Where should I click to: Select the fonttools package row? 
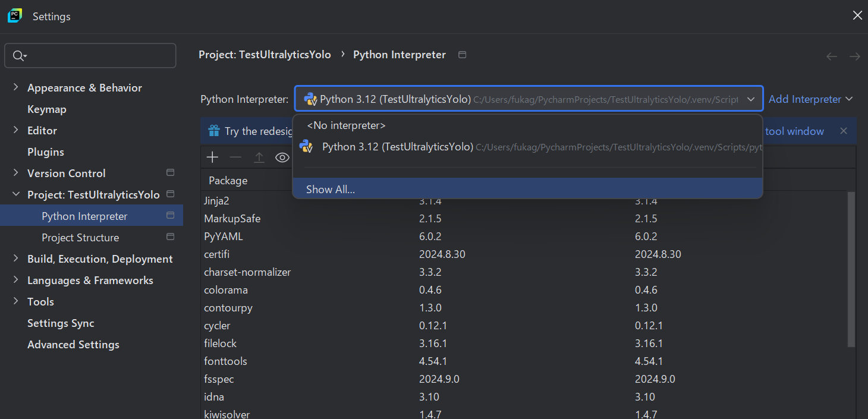tap(524, 361)
